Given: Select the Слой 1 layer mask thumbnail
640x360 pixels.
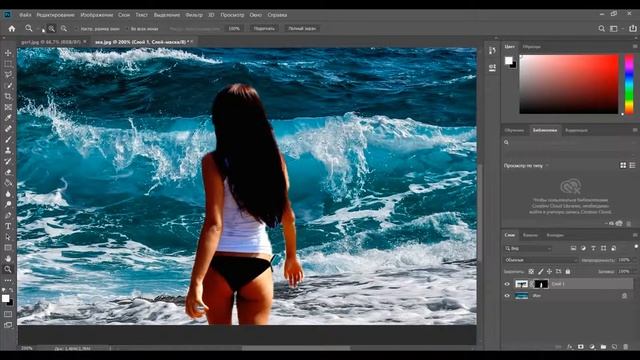Looking at the screenshot, I should 541,284.
